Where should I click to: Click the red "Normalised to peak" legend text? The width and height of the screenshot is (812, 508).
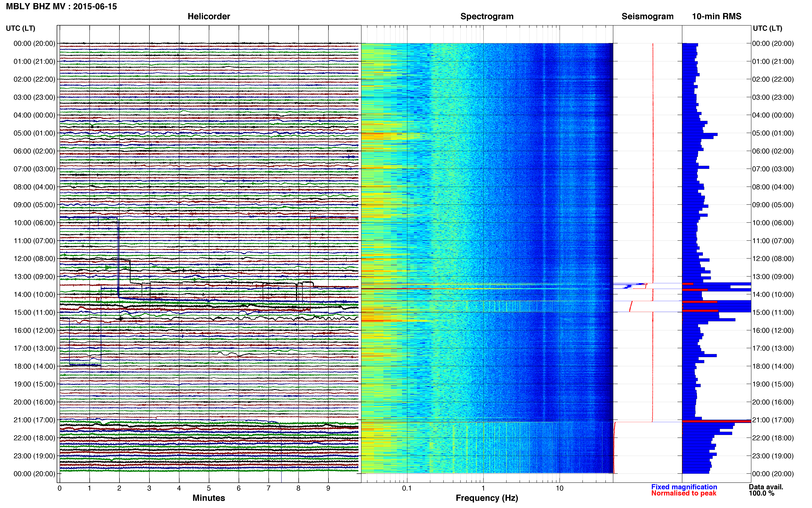click(x=684, y=493)
